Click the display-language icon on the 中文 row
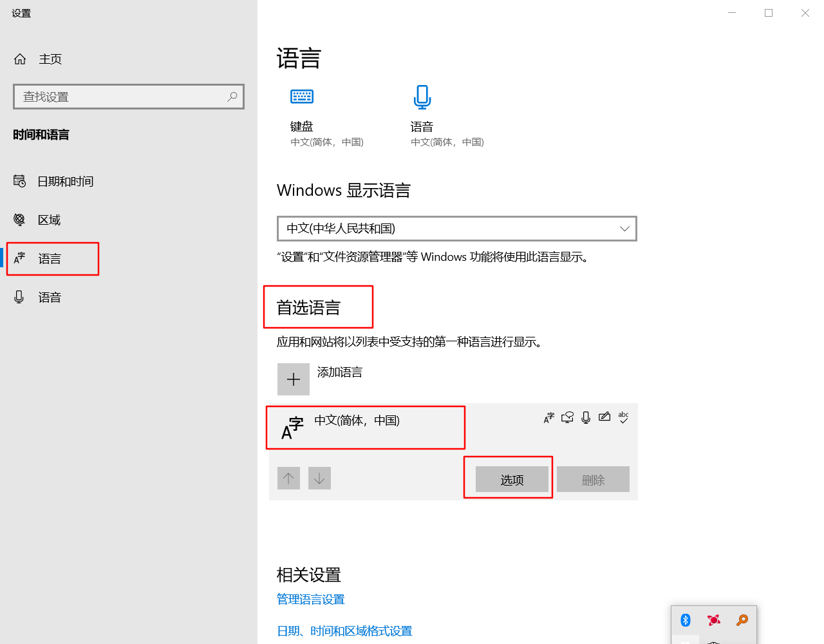 549,418
